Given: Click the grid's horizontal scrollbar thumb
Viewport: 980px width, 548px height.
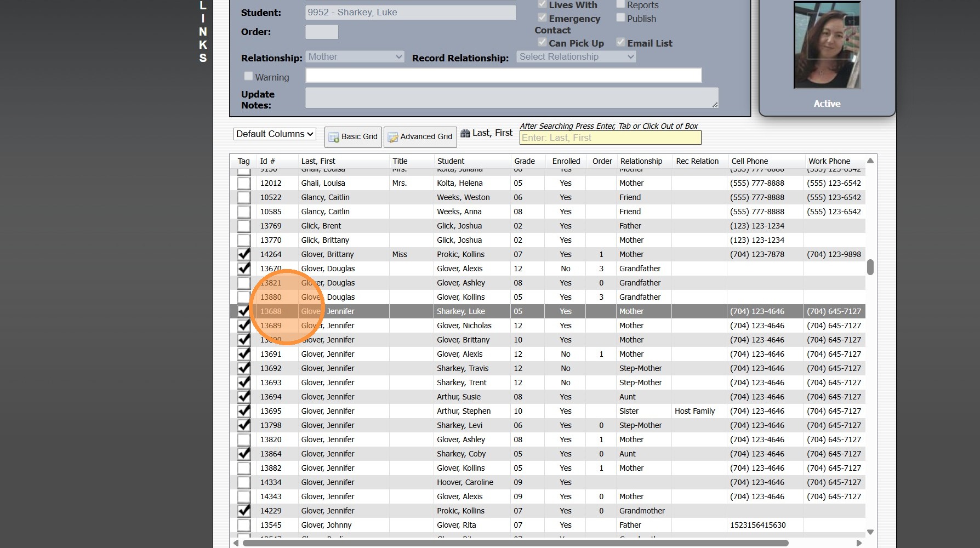Looking at the screenshot, I should (x=515, y=543).
